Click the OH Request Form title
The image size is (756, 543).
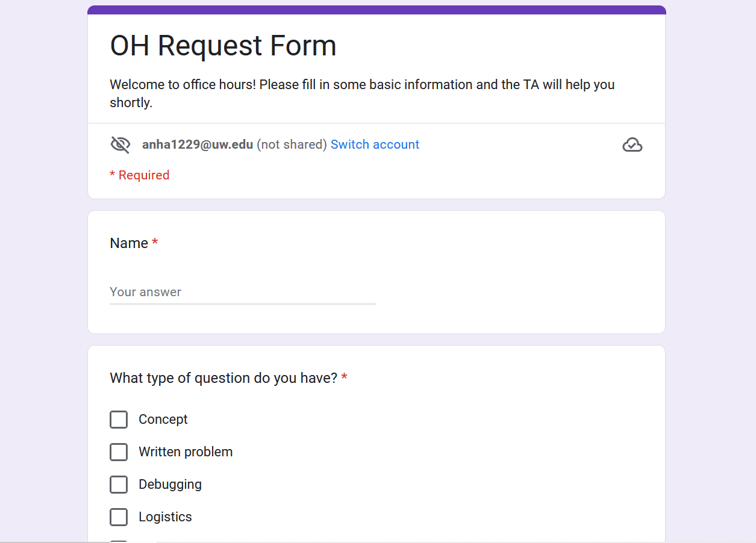223,46
